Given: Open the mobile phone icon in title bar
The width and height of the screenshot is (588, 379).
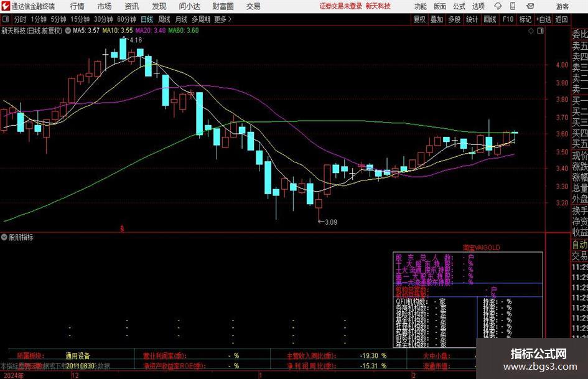Looking at the screenshot, I should 513,6.
